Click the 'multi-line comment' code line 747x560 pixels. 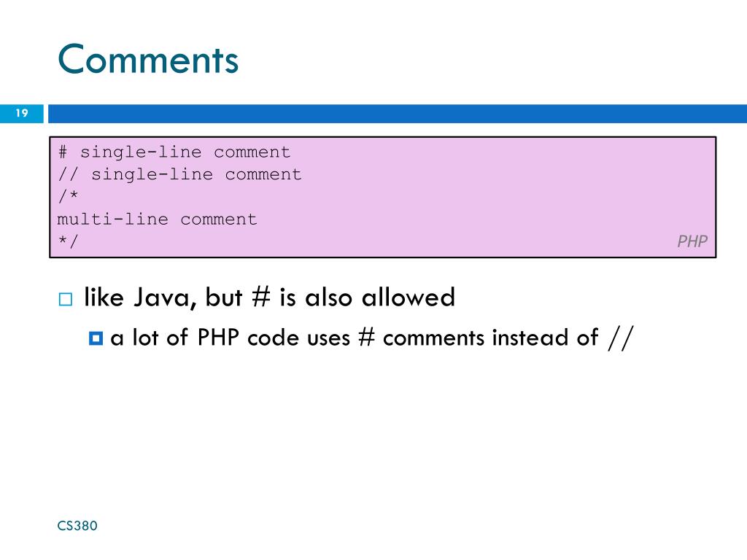click(x=158, y=219)
